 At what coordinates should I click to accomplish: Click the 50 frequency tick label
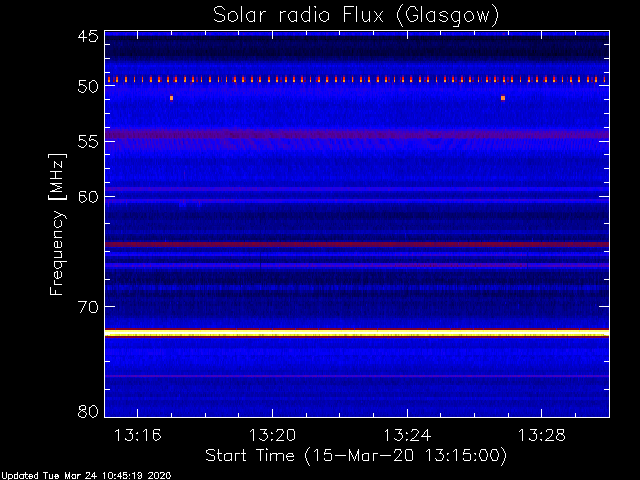coord(88,87)
